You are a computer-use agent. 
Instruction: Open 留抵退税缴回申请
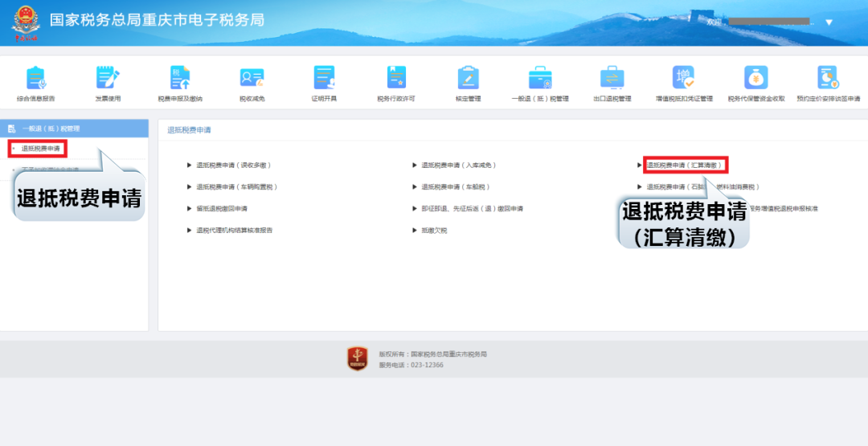pos(222,209)
